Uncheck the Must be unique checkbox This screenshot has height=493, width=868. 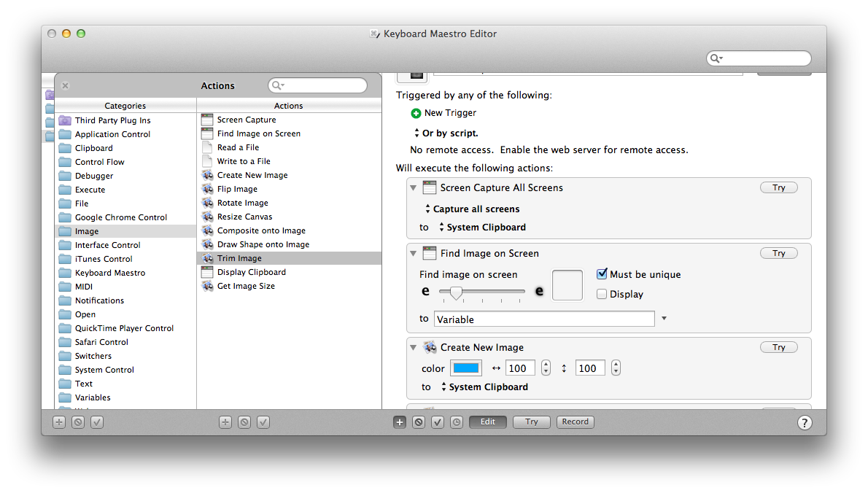coord(602,274)
